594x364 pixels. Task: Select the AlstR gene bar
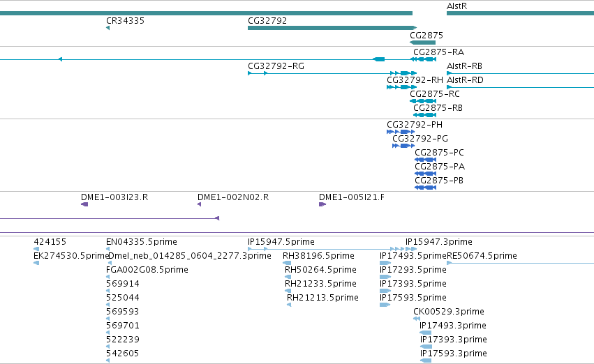point(520,13)
